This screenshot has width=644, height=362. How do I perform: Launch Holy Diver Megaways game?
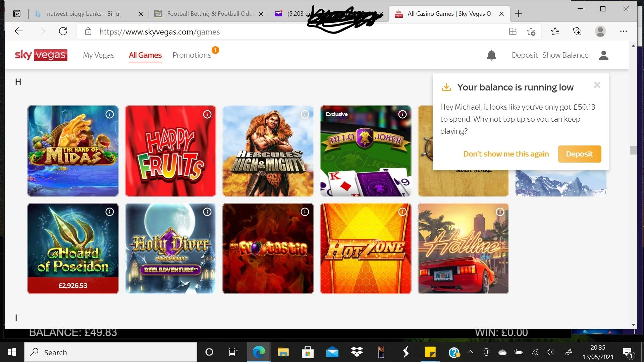point(170,248)
